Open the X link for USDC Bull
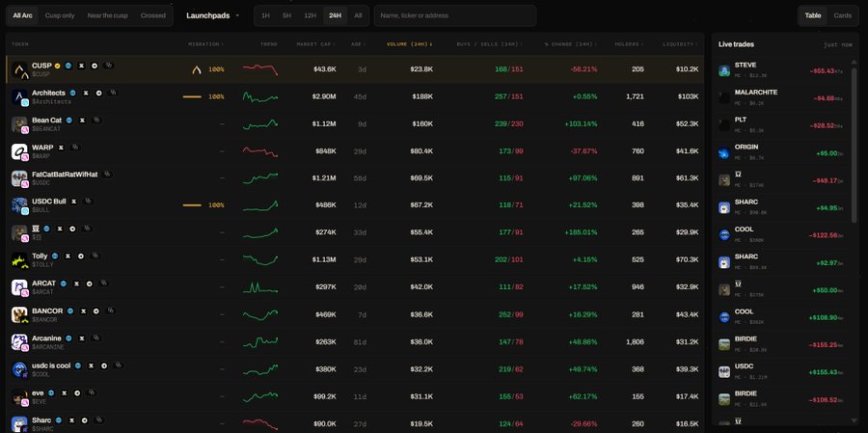868x433 pixels. point(73,202)
